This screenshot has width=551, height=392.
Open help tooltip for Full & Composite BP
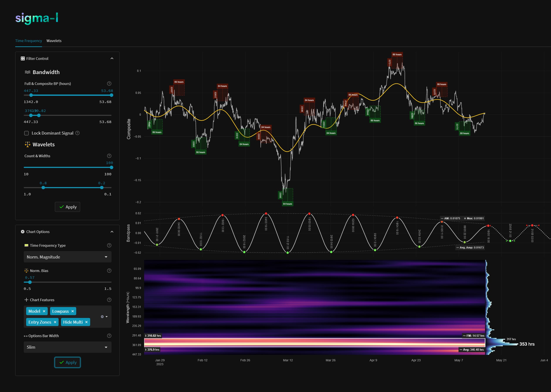click(109, 83)
